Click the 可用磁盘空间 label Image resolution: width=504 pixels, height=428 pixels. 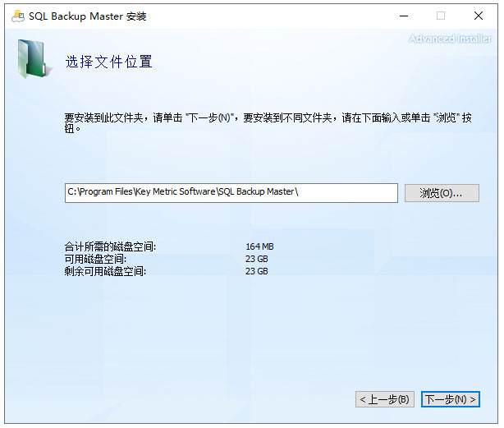tap(95, 259)
